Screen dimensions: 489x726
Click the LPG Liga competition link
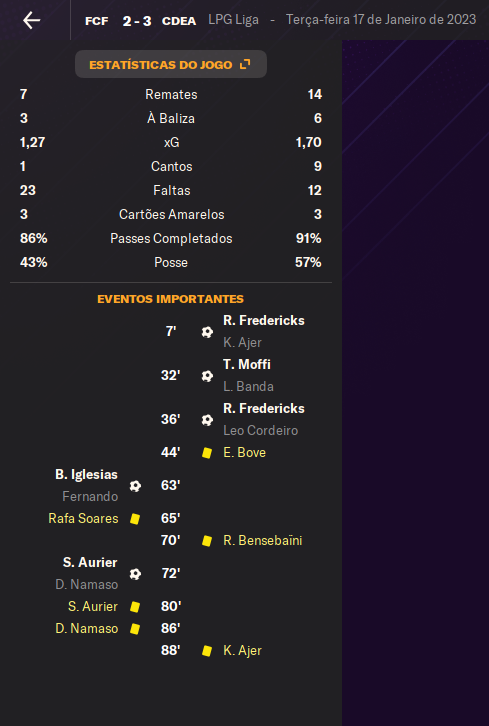click(x=233, y=20)
